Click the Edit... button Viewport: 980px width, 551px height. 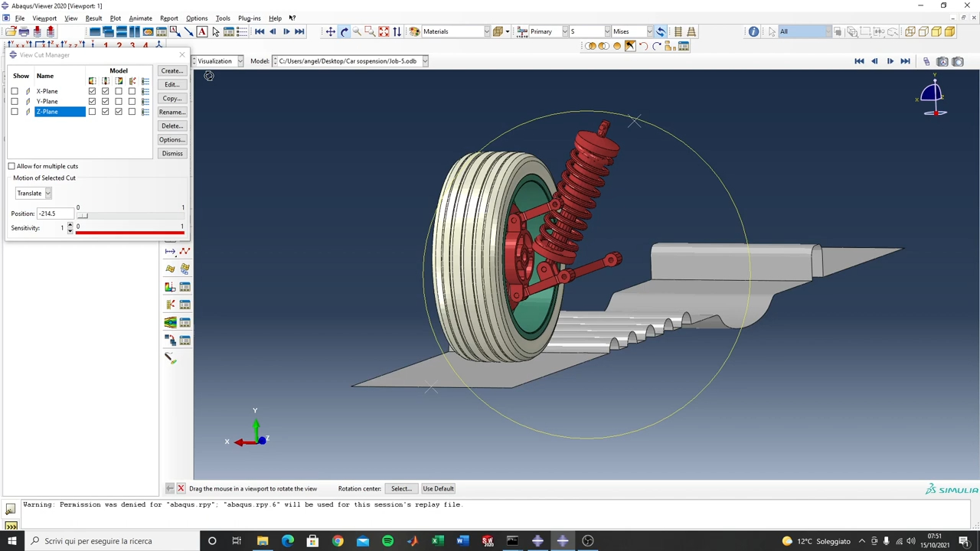[x=171, y=84]
